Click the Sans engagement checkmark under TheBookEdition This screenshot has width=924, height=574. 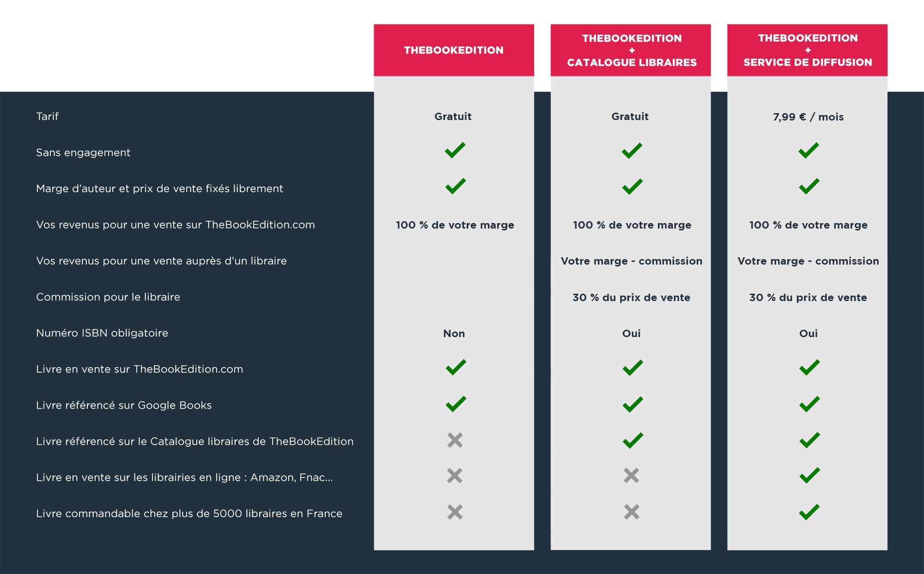[455, 150]
